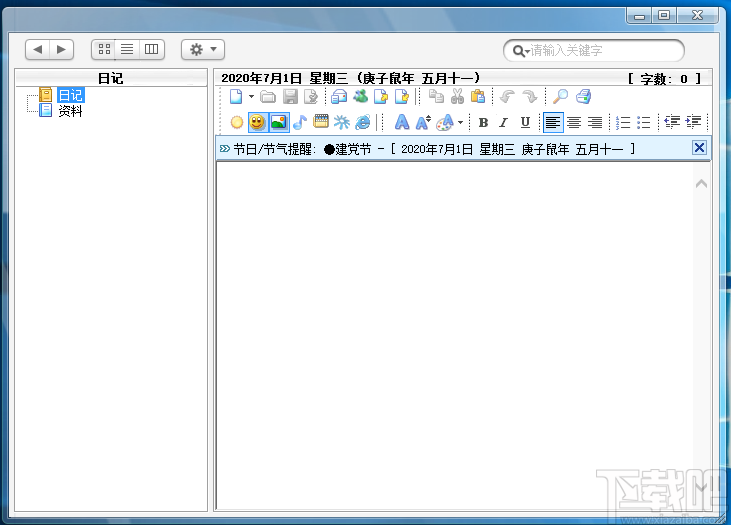Image resolution: width=731 pixels, height=525 pixels.
Task: Click the new document icon
Action: (x=236, y=97)
